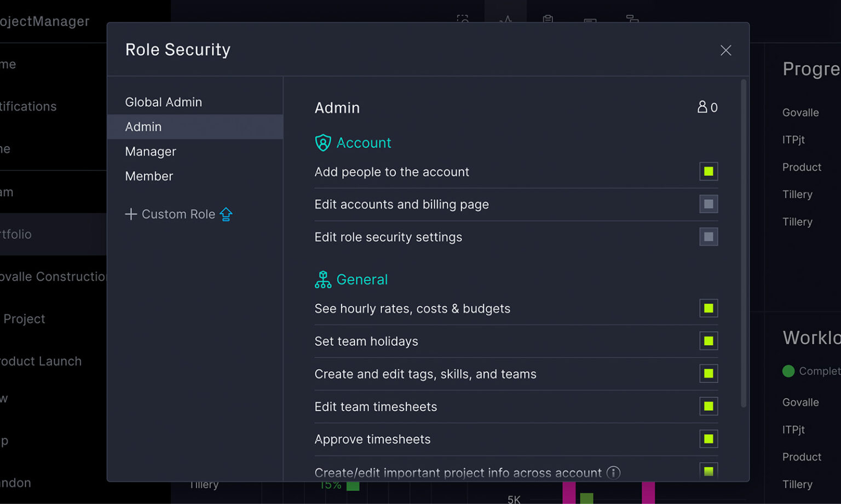
Task: Click the Custom Role upgrade arrow icon
Action: (226, 214)
